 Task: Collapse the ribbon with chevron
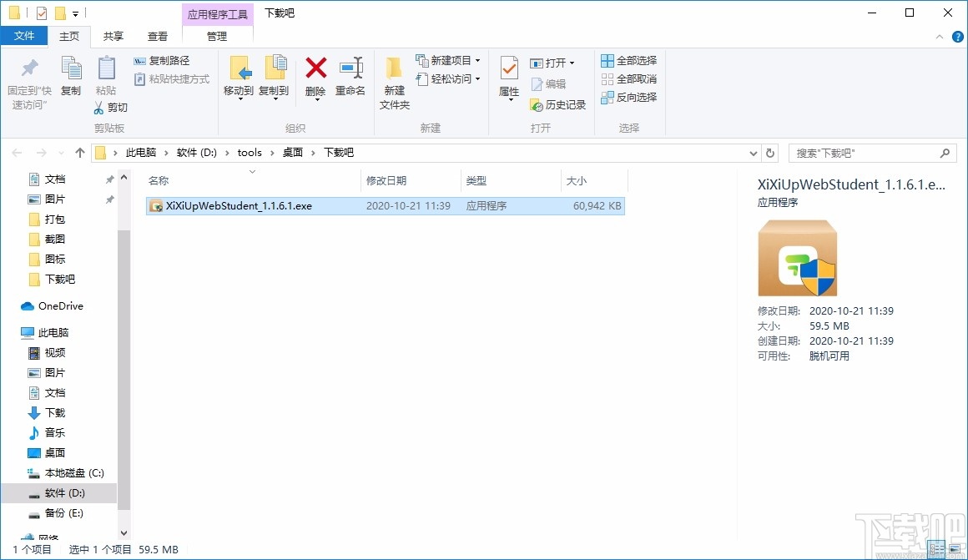(940, 37)
